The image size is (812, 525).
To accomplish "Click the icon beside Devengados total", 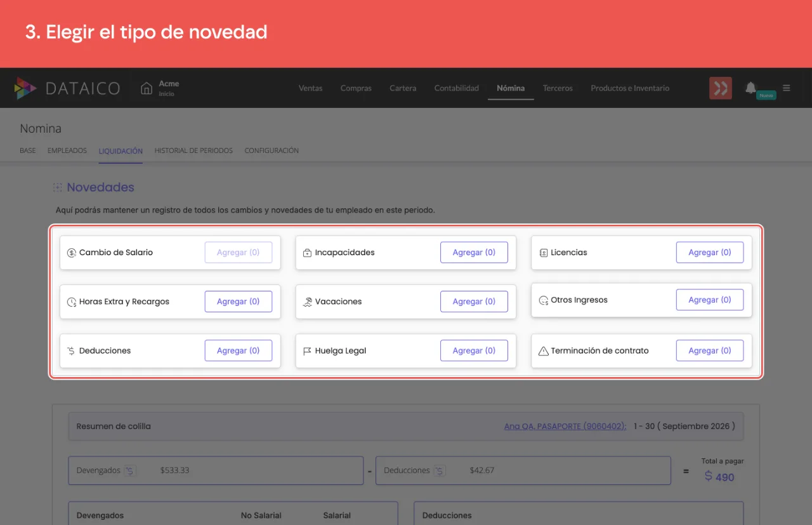I will tap(130, 470).
